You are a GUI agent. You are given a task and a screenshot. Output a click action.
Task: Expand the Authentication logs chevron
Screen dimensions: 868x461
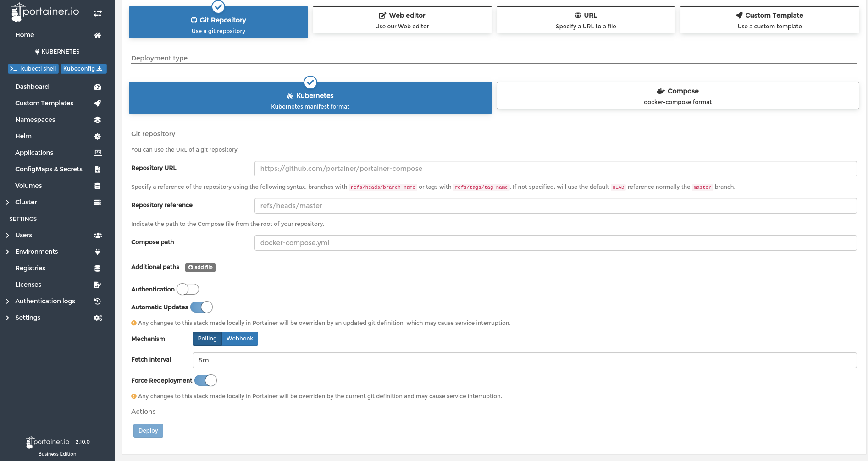(x=7, y=302)
